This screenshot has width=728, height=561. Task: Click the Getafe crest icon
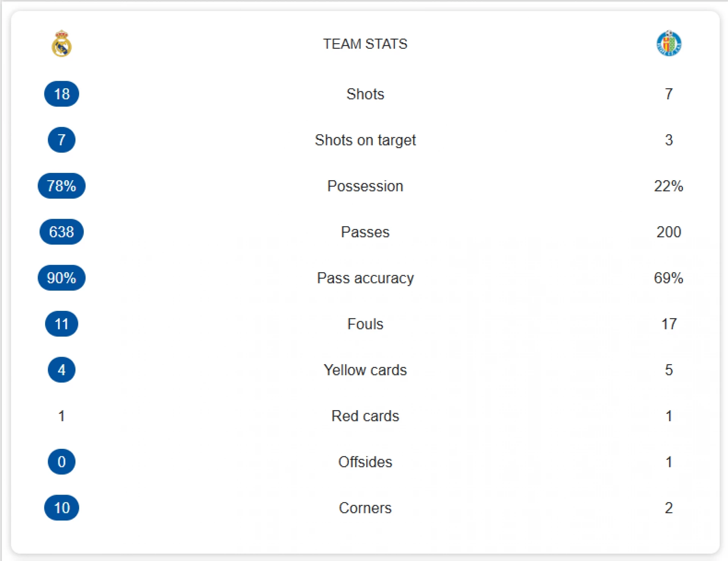pos(669,44)
